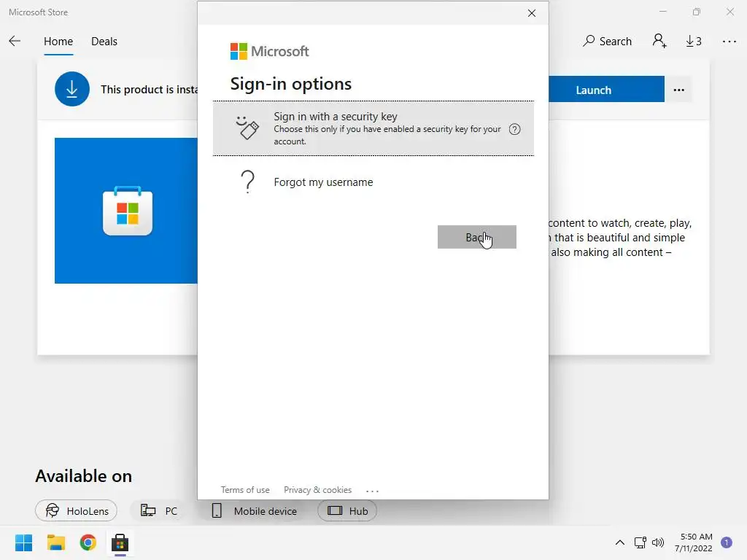This screenshot has width=747, height=560.
Task: Click Back in the sign-in dialog
Action: pyautogui.click(x=476, y=237)
